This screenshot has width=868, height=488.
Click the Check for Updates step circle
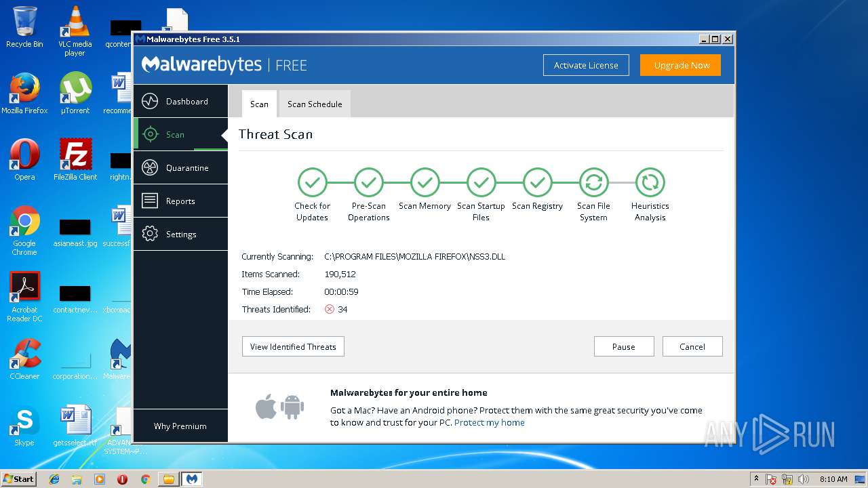point(312,182)
